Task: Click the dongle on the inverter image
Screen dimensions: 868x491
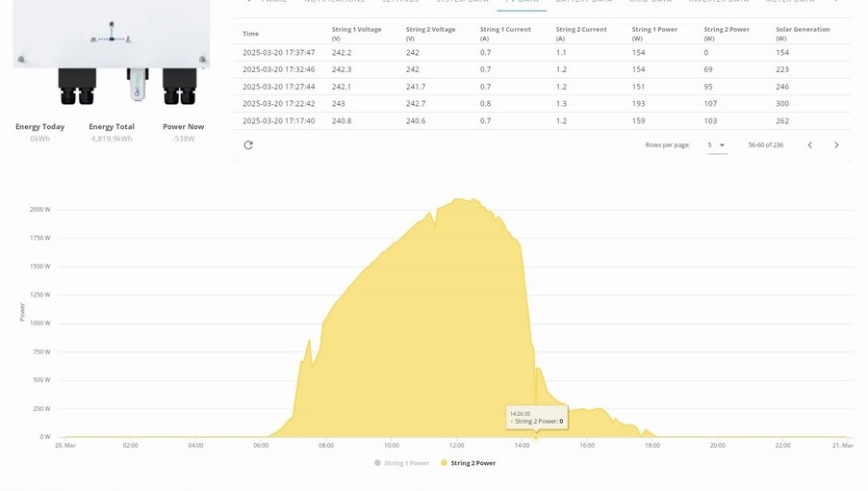Action: coord(138,85)
